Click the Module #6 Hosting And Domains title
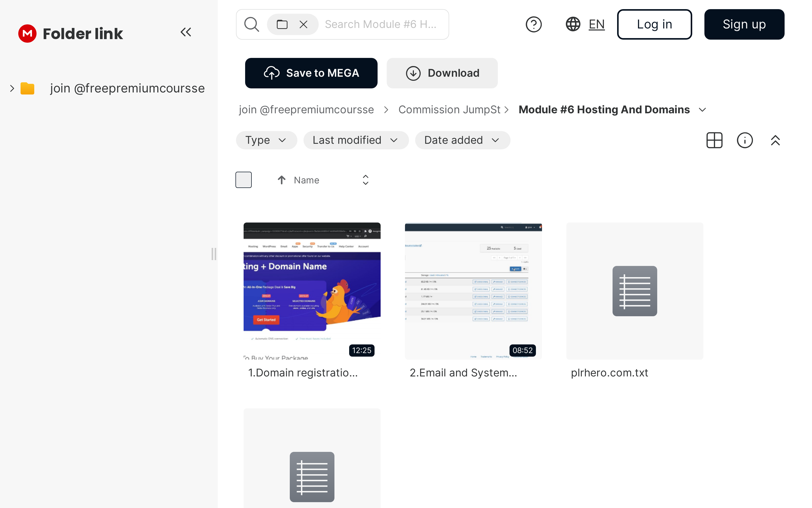 click(604, 109)
